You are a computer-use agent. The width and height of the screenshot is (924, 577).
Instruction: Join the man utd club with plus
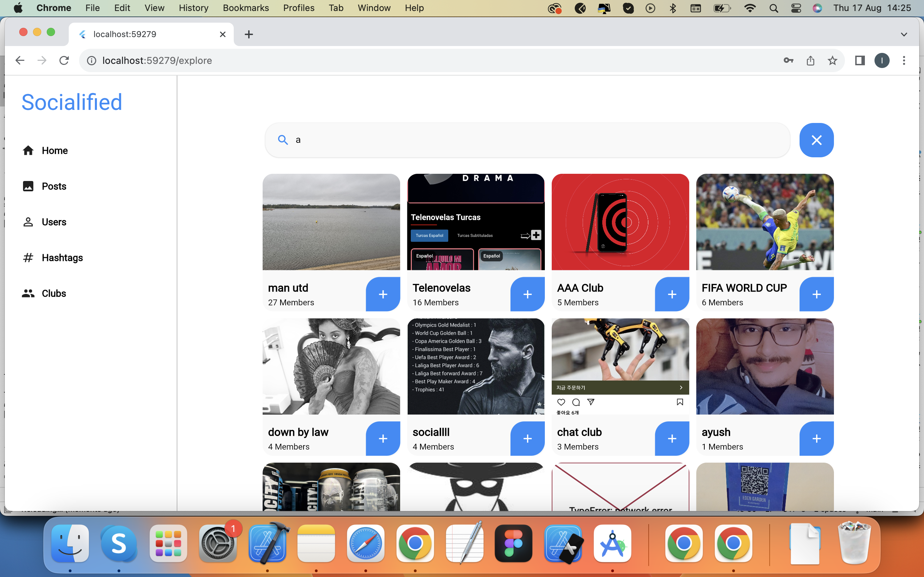click(x=383, y=294)
